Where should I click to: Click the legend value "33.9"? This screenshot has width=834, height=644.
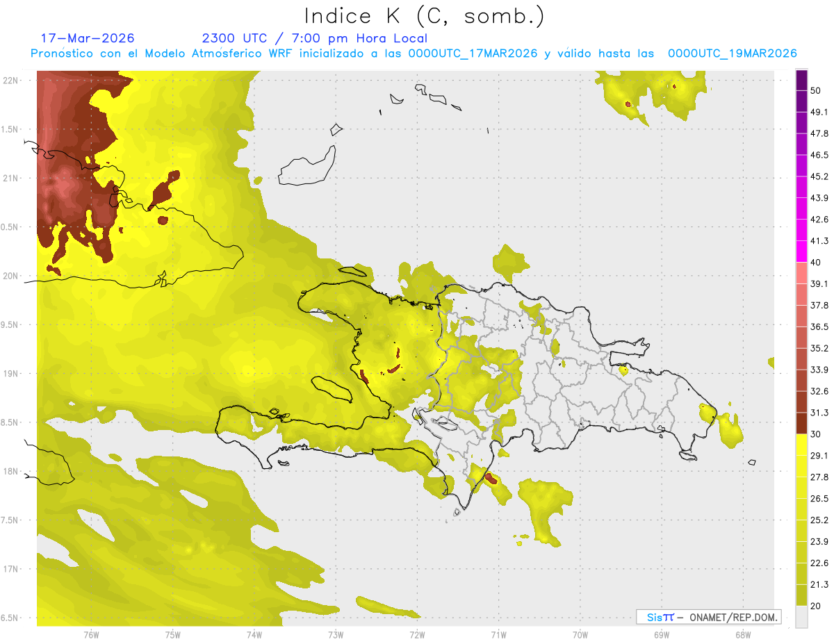(819, 370)
